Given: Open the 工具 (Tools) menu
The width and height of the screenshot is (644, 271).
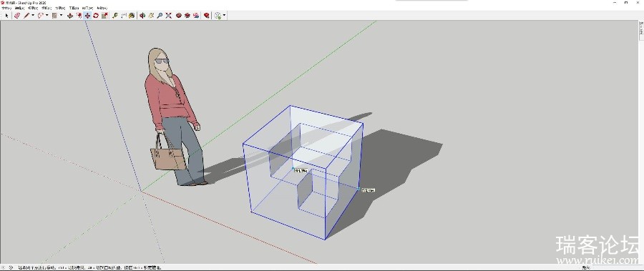Looking at the screenshot, I should coord(74,8).
